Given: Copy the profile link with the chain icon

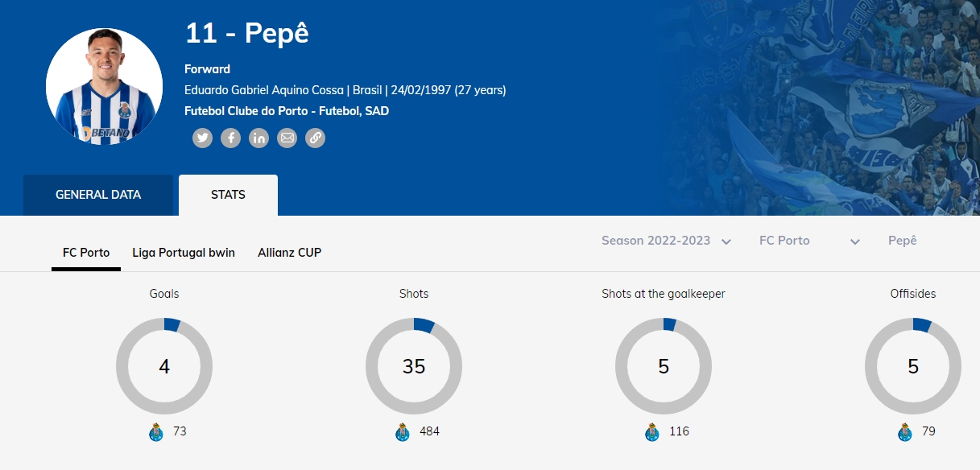Looking at the screenshot, I should tap(315, 138).
